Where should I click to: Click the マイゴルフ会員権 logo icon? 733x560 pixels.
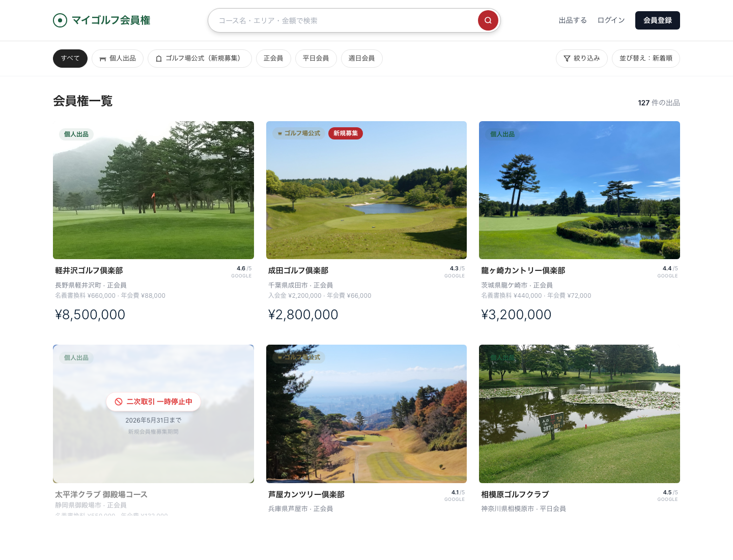pyautogui.click(x=60, y=20)
